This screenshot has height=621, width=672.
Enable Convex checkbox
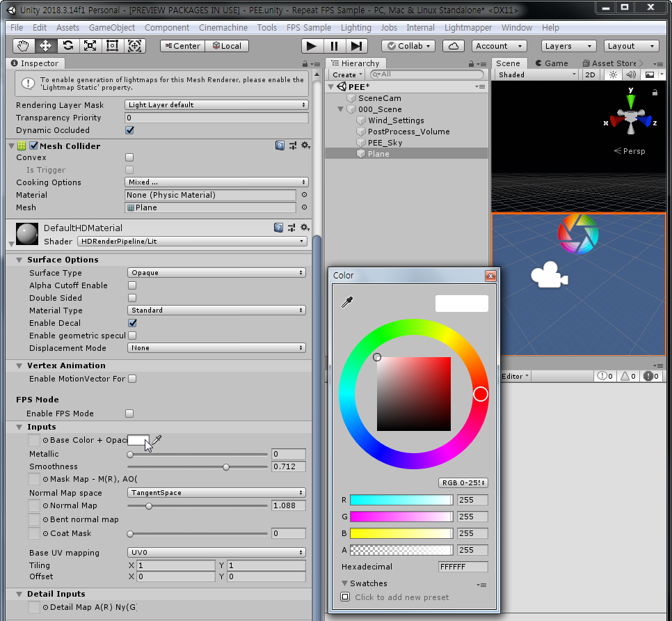point(129,157)
